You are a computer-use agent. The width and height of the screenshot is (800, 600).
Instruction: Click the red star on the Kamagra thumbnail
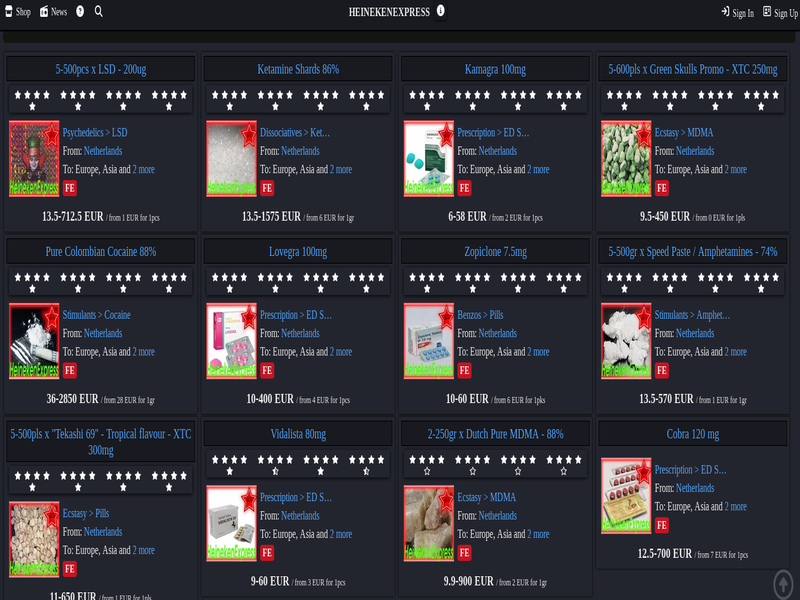coord(446,134)
